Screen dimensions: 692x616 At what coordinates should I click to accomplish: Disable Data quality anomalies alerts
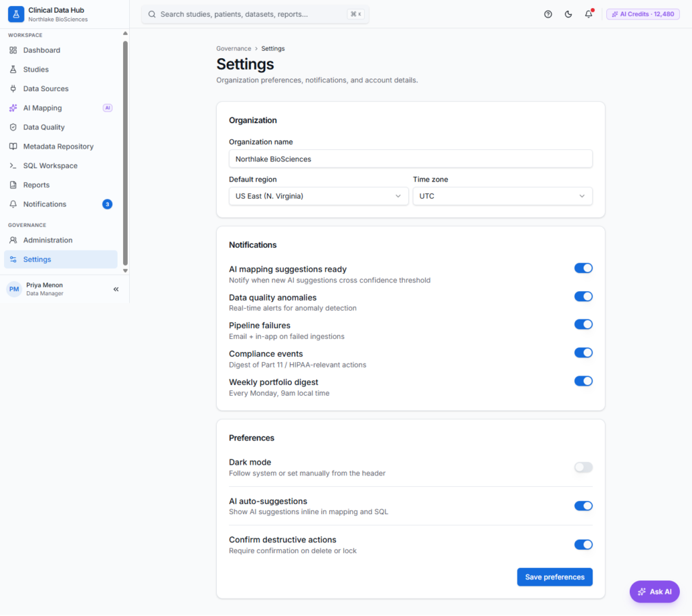coord(583,297)
